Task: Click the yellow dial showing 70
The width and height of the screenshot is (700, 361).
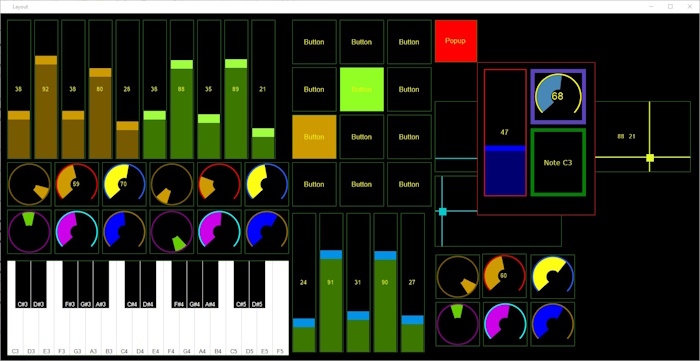Action: (x=124, y=184)
